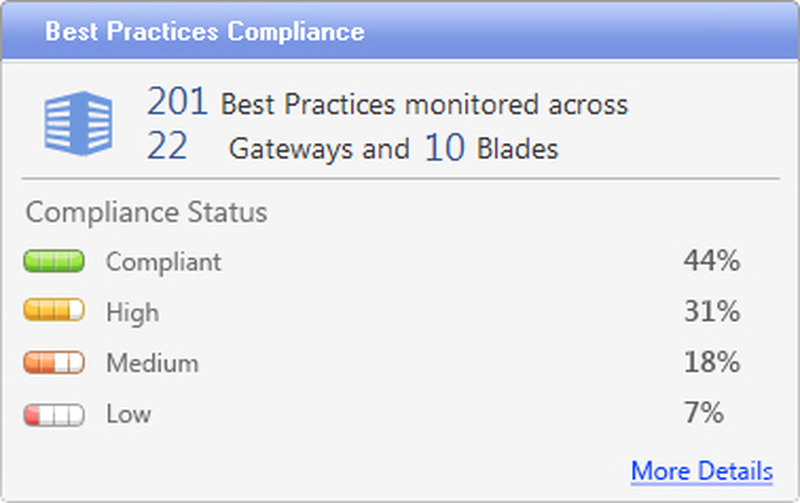Click the 18% medium percentage

point(711,362)
